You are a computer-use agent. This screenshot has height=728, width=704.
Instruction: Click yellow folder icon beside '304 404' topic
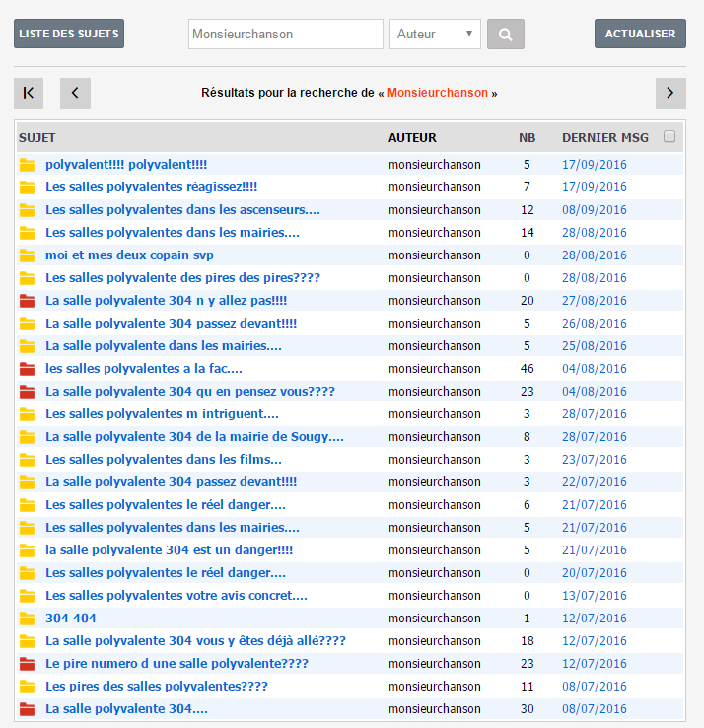coord(28,619)
